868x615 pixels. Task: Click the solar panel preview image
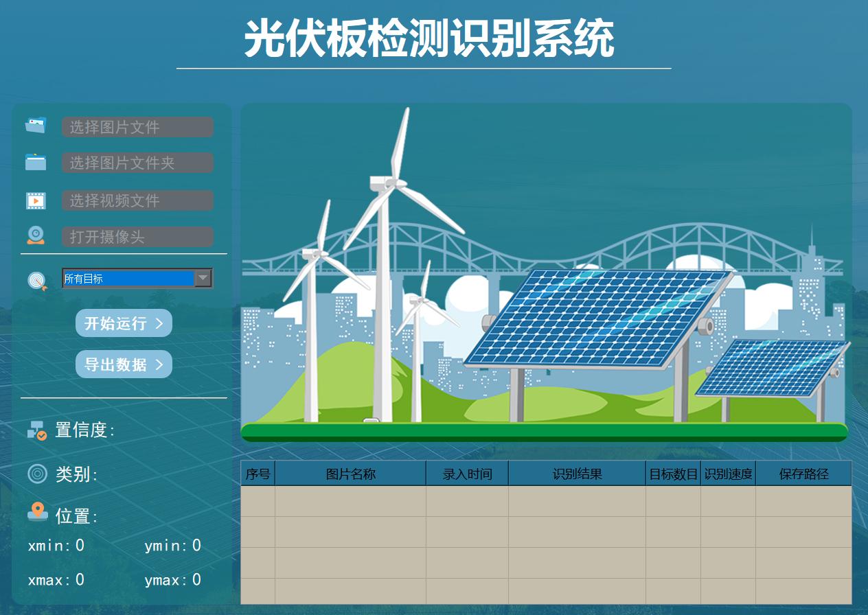click(x=546, y=272)
